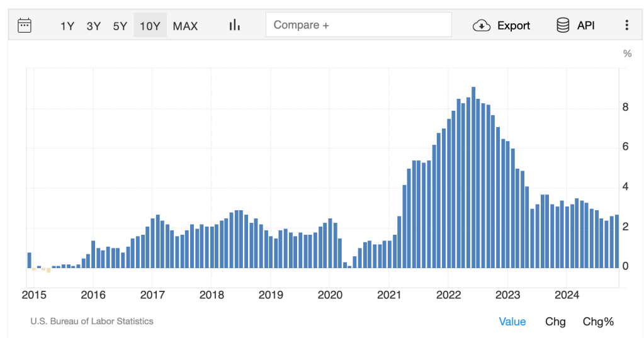The image size is (644, 338).
Task: Open the calendar date range picker
Action: [x=25, y=25]
